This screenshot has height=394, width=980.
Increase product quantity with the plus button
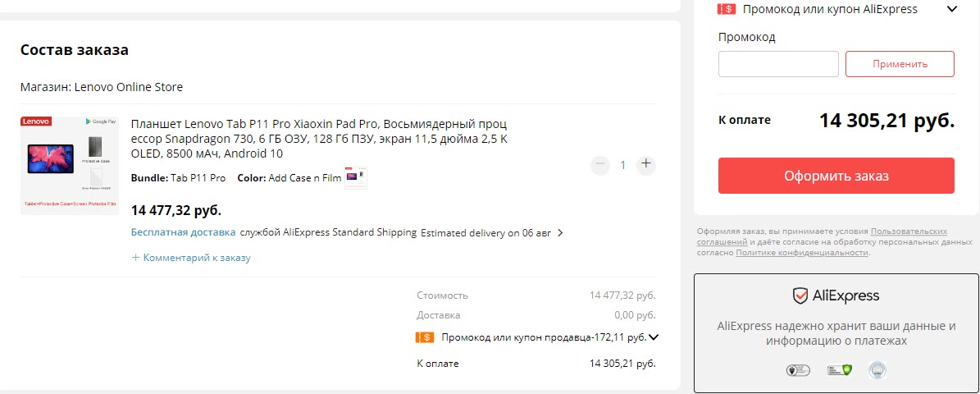pyautogui.click(x=646, y=164)
